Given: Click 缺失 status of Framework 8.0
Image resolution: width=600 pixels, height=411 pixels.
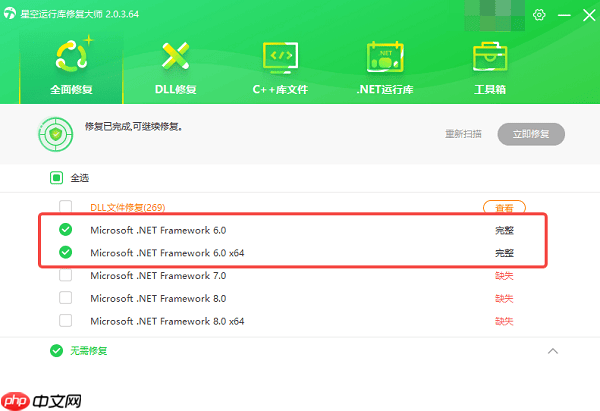Looking at the screenshot, I should [x=504, y=298].
